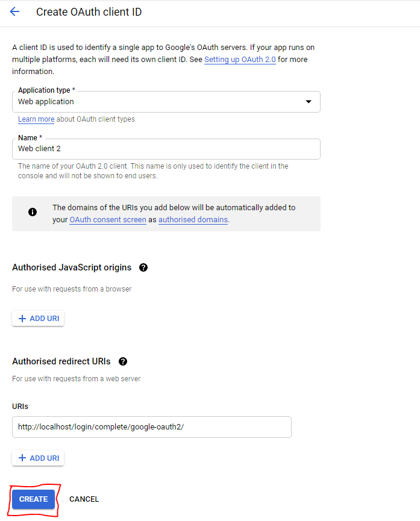Click plus icon under redirect URIs
The height and width of the screenshot is (521, 420).
pos(22,458)
